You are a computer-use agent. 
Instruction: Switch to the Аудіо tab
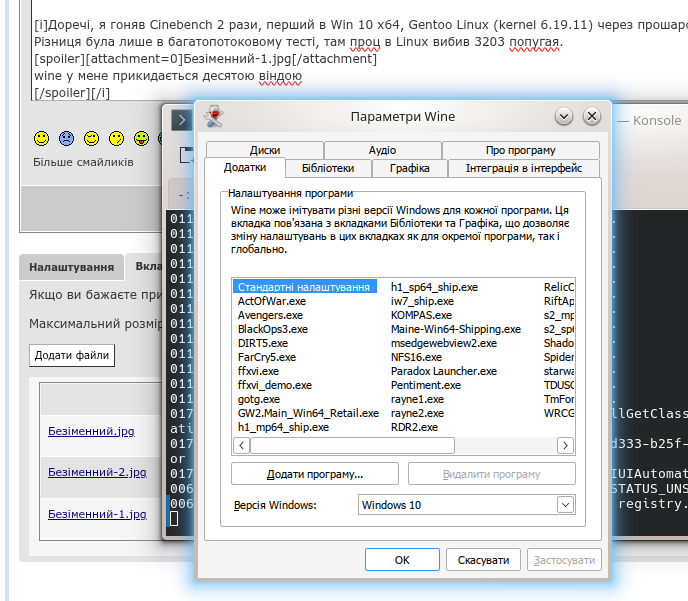pos(383,150)
